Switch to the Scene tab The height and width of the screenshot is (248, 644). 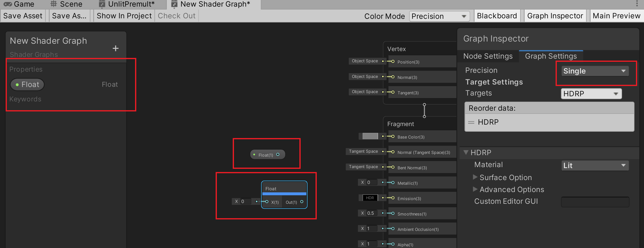click(66, 4)
